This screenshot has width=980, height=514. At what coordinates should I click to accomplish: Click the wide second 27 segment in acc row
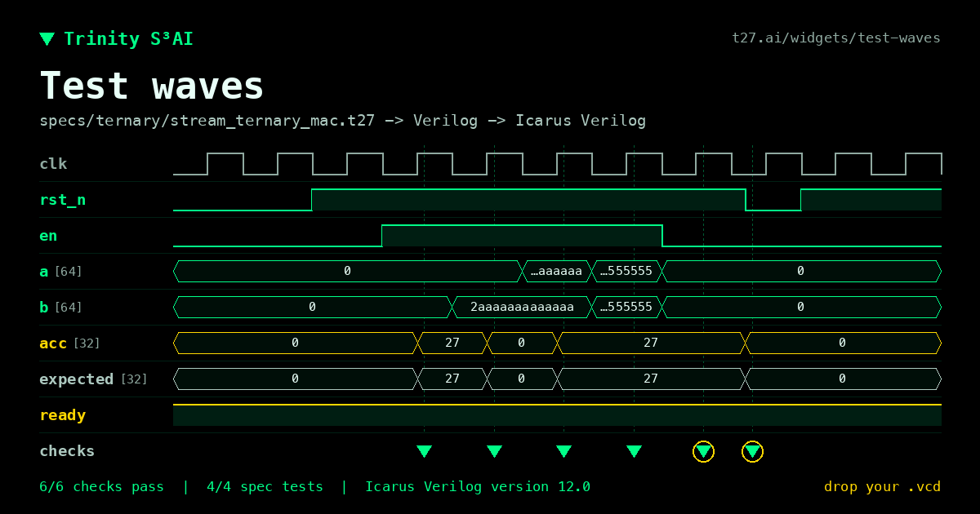pos(651,343)
